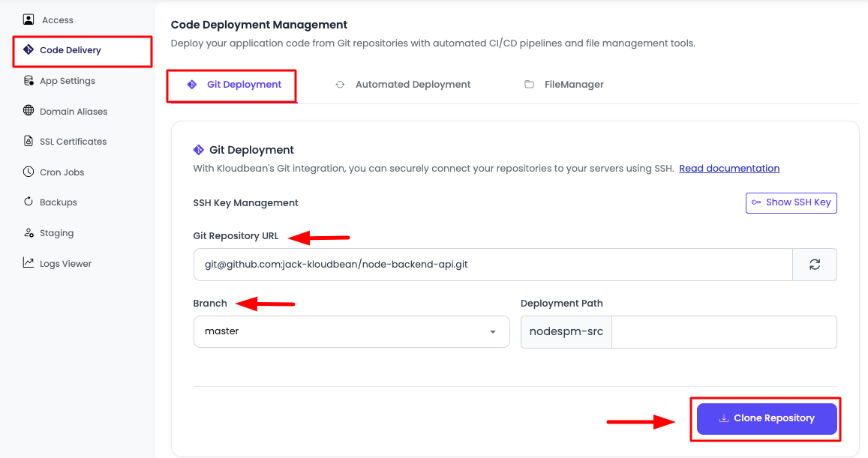Viewport: 868px width, 458px height.
Task: Open the Branch dropdown showing master
Action: (351, 331)
